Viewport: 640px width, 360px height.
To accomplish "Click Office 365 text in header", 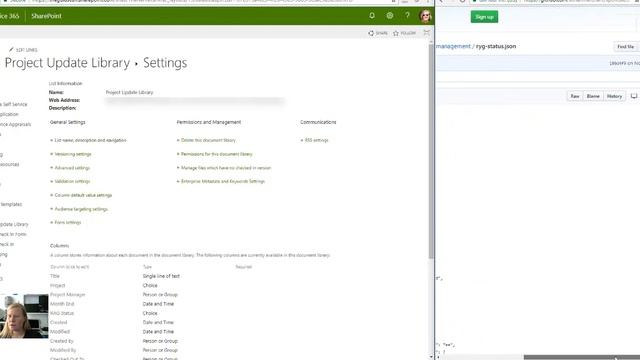I will point(9,16).
